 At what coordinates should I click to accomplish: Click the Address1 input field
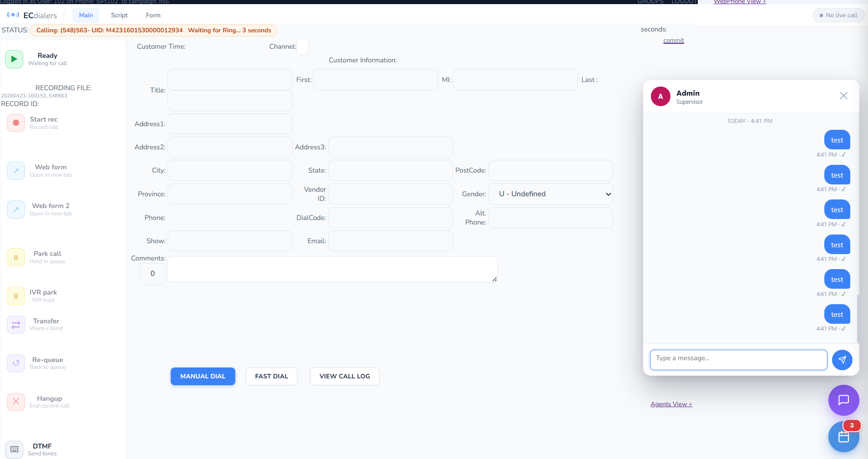tap(230, 124)
